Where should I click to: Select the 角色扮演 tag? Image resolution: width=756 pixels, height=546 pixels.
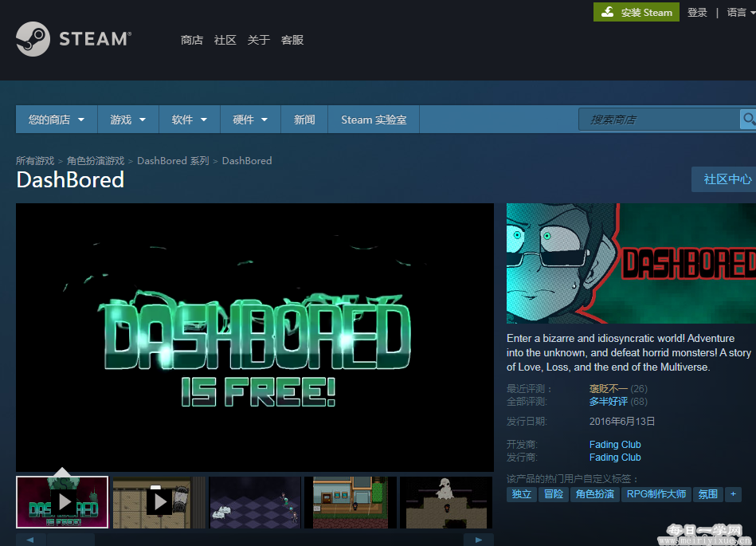pyautogui.click(x=595, y=494)
